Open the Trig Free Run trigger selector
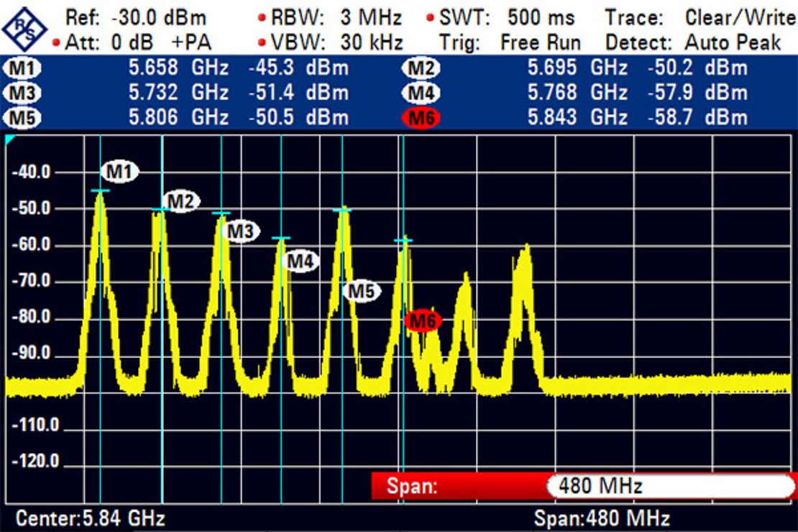Viewport: 798px width, 532px height. tap(509, 42)
